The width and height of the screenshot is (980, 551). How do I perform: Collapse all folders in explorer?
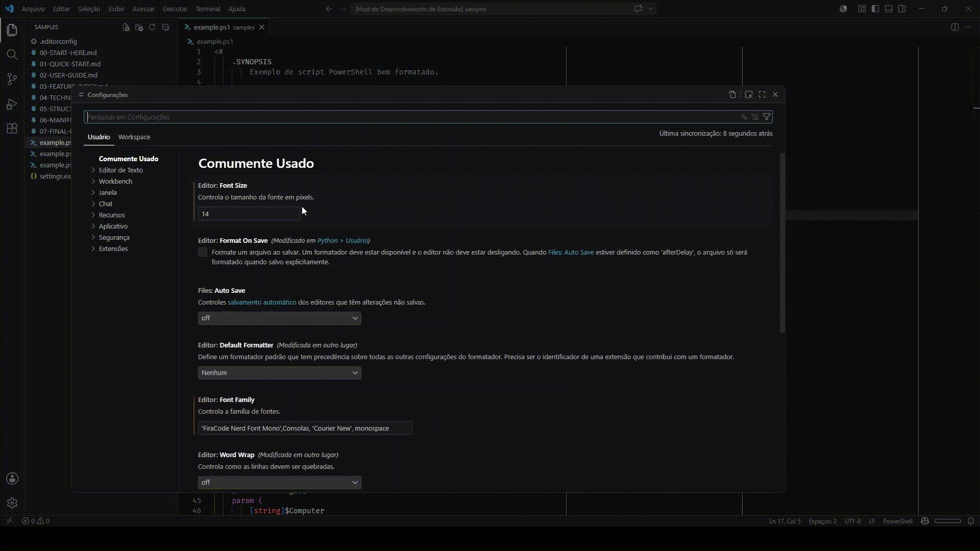(x=165, y=27)
